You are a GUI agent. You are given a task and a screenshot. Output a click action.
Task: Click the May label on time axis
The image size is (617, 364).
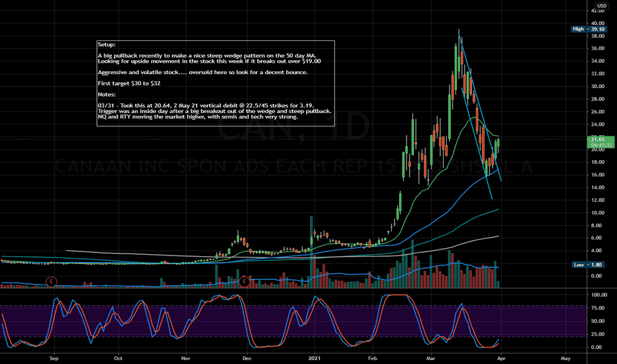tap(565, 359)
